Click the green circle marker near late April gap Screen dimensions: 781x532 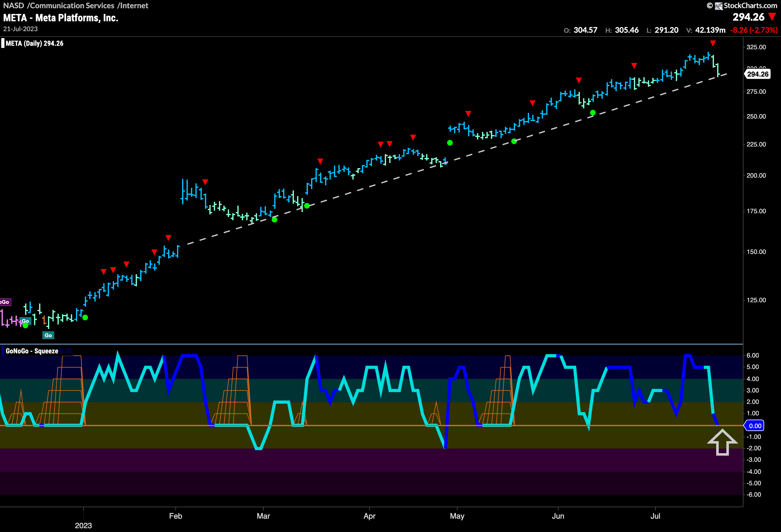click(450, 143)
